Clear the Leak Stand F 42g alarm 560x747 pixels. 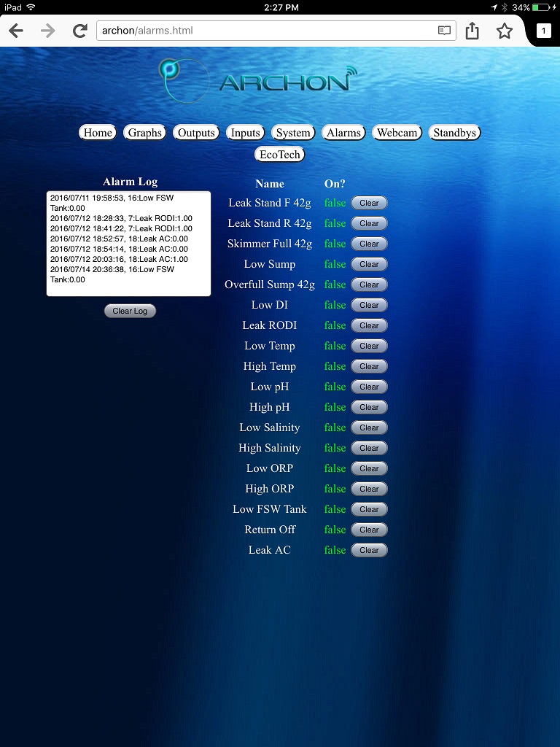coord(369,204)
